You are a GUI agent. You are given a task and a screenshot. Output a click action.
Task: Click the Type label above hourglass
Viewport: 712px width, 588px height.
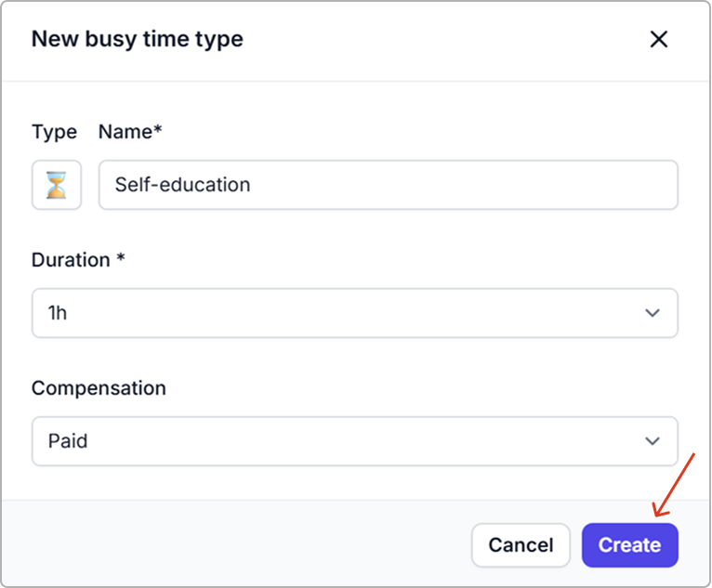(x=54, y=132)
